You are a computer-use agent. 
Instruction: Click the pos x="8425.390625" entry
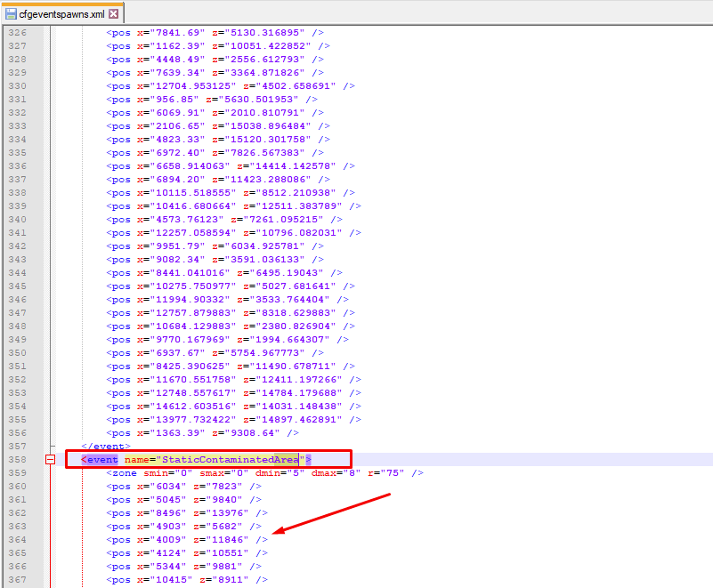click(231, 366)
